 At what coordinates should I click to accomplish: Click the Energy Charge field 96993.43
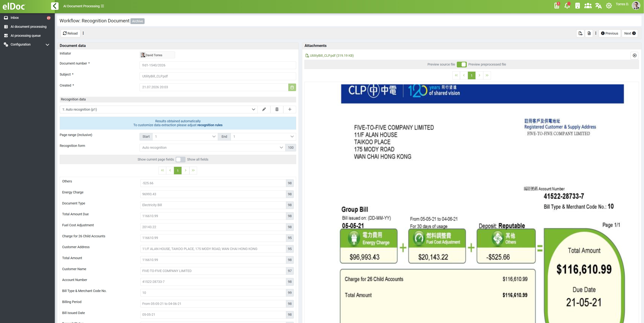(x=213, y=194)
